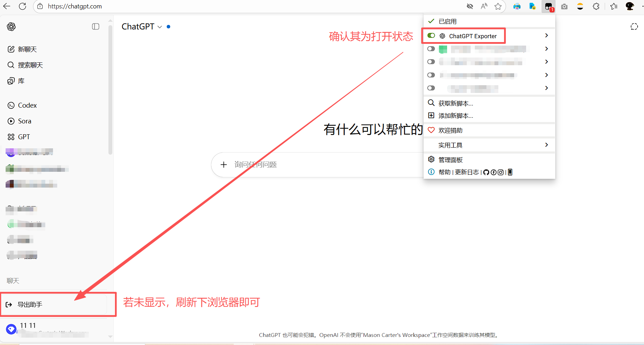This screenshot has height=345, width=644.
Task: Click the temporary chat dashed-circle icon
Action: pos(634,27)
